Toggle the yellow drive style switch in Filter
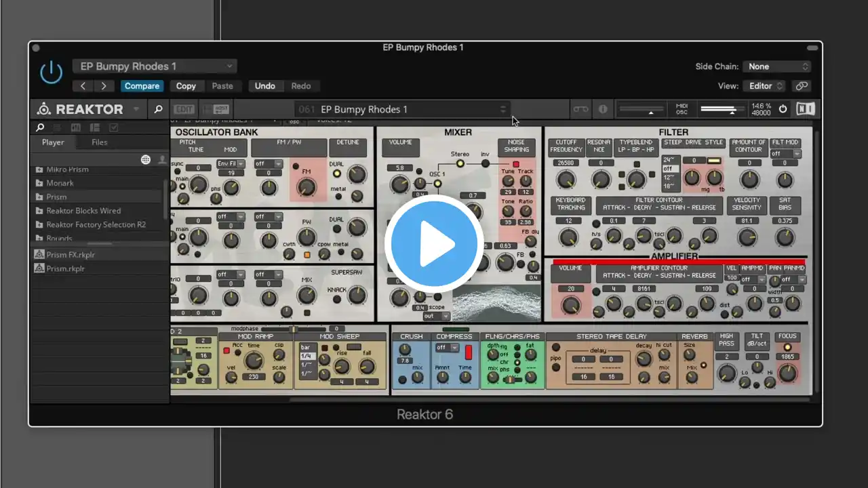The image size is (868, 488). coord(714,161)
